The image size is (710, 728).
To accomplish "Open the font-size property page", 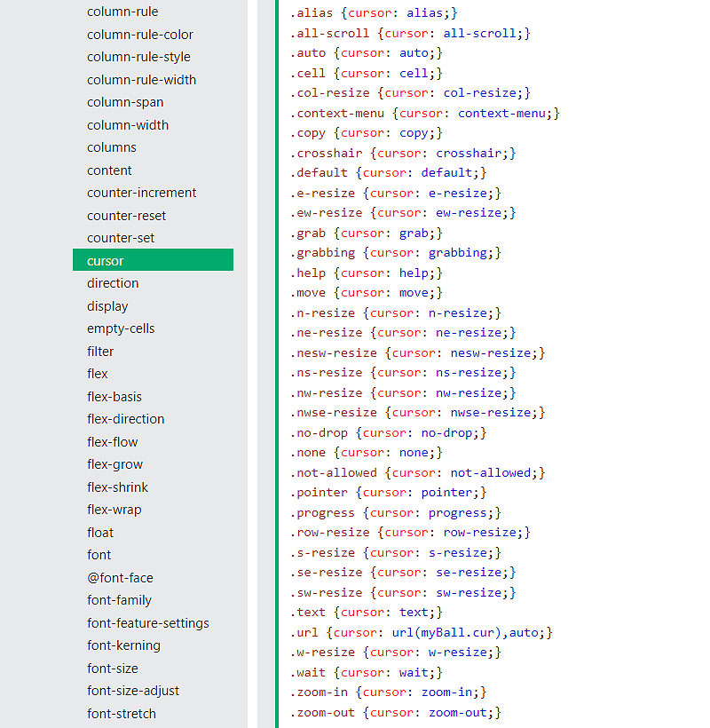I will [x=113, y=669].
